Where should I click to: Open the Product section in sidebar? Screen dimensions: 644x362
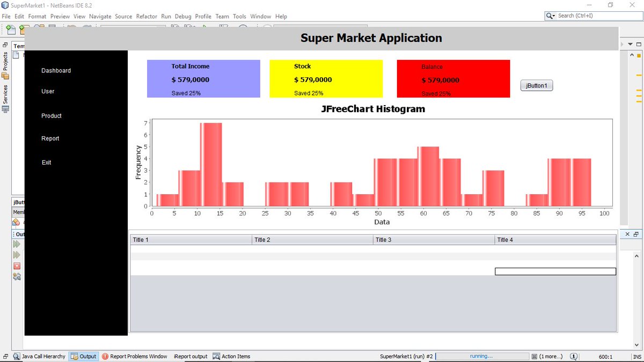52,116
